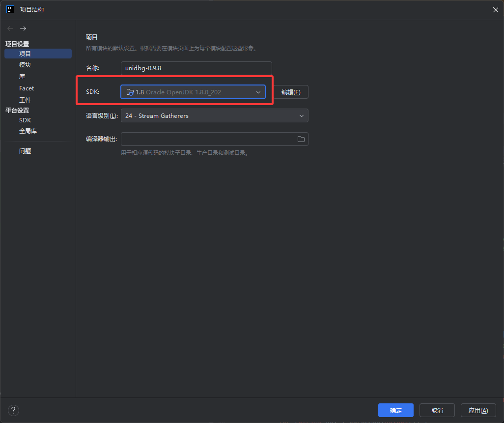
Task: Click the back navigation arrow
Action: point(10,28)
